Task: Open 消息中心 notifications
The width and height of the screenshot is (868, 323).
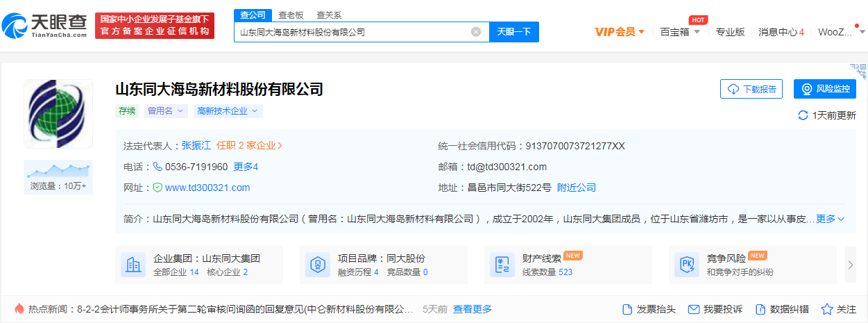Action: tap(781, 32)
